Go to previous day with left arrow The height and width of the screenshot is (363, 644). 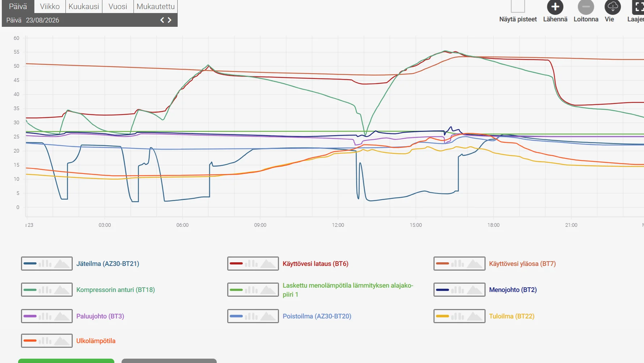[162, 20]
